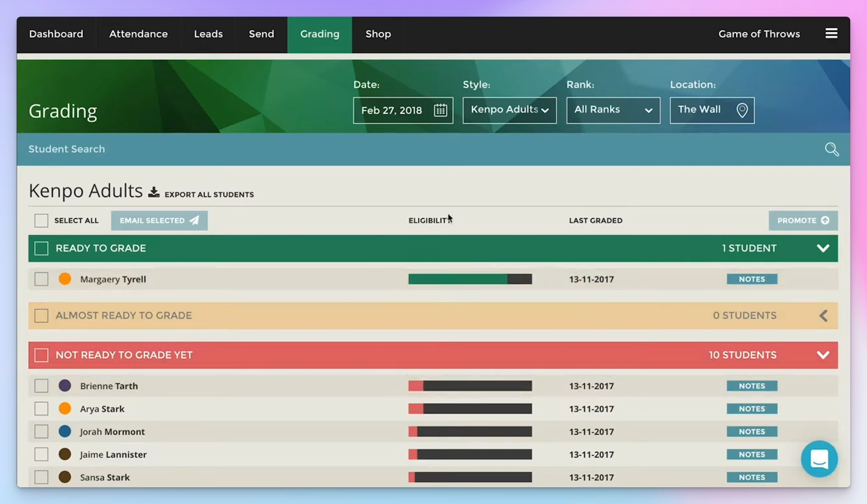This screenshot has height=504, width=867.
Task: Check Not Ready to Grade Yet checkbox
Action: 41,355
